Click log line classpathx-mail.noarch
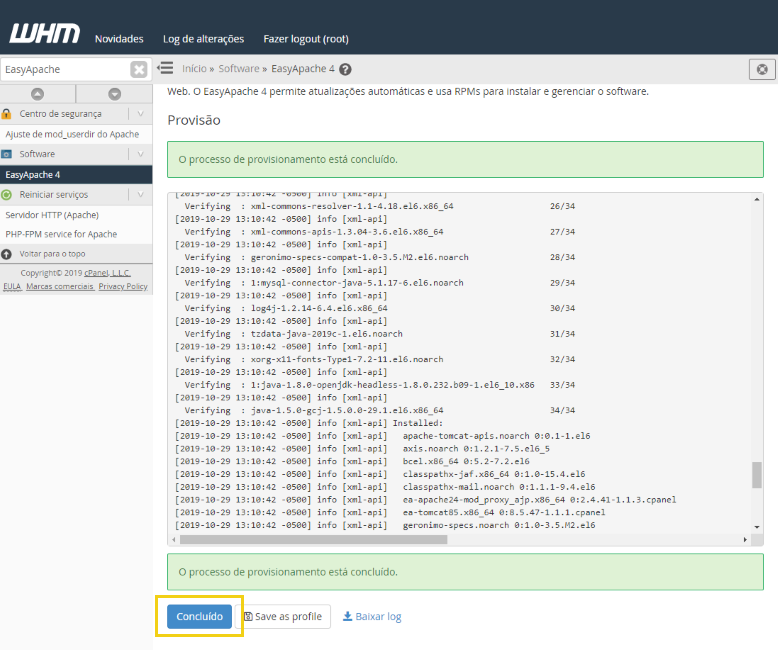This screenshot has width=778, height=650. (385, 487)
